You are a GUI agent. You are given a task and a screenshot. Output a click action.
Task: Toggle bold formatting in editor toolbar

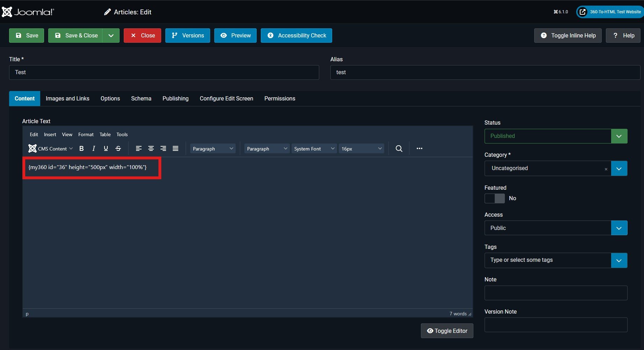(81, 148)
